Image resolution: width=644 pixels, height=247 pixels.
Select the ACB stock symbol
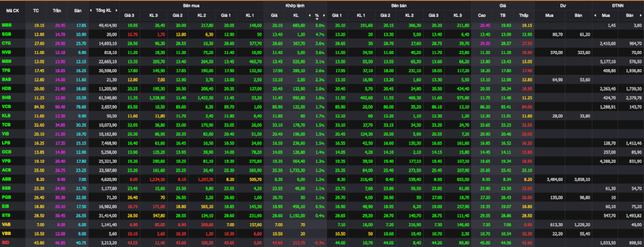click(6, 170)
